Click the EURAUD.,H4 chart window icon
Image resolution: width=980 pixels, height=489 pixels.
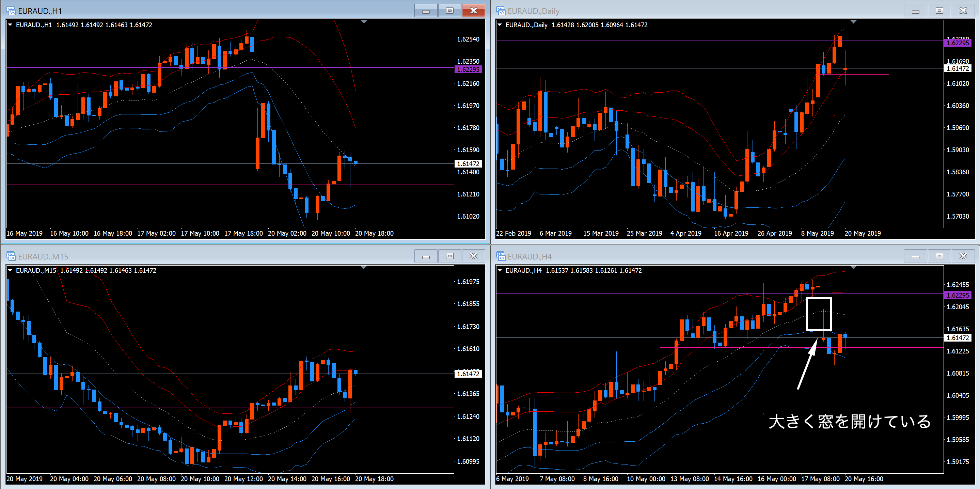[501, 256]
